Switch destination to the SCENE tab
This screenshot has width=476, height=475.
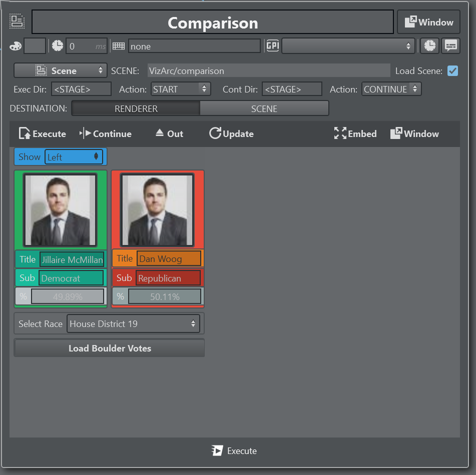pyautogui.click(x=264, y=108)
